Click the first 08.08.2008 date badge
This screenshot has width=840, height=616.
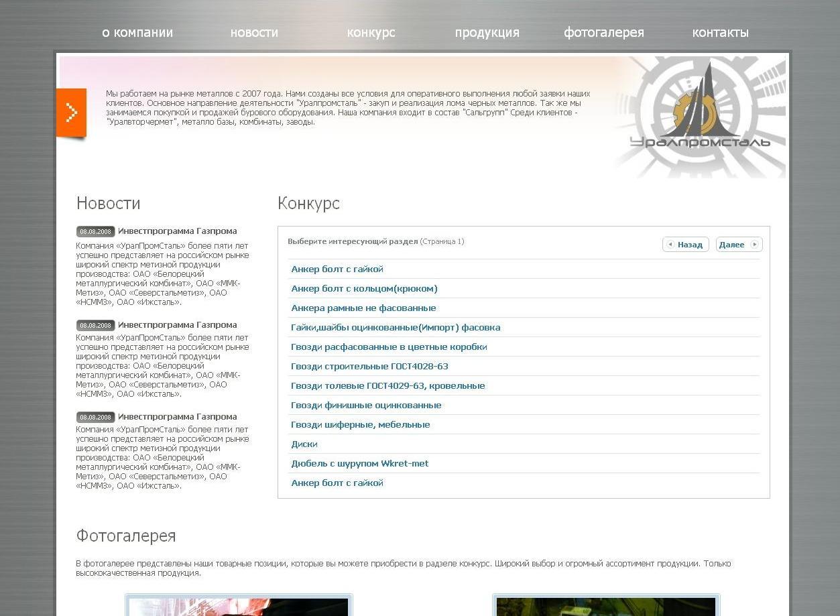tap(96, 232)
